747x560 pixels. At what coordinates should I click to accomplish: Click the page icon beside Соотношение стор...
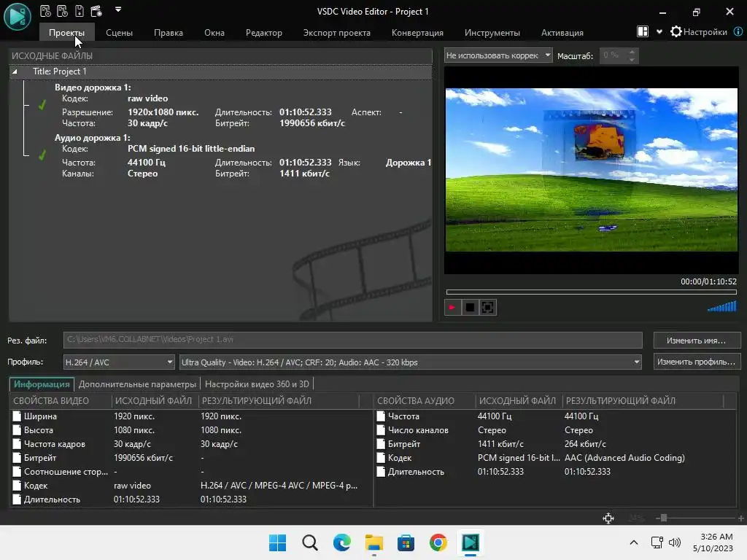click(18, 472)
